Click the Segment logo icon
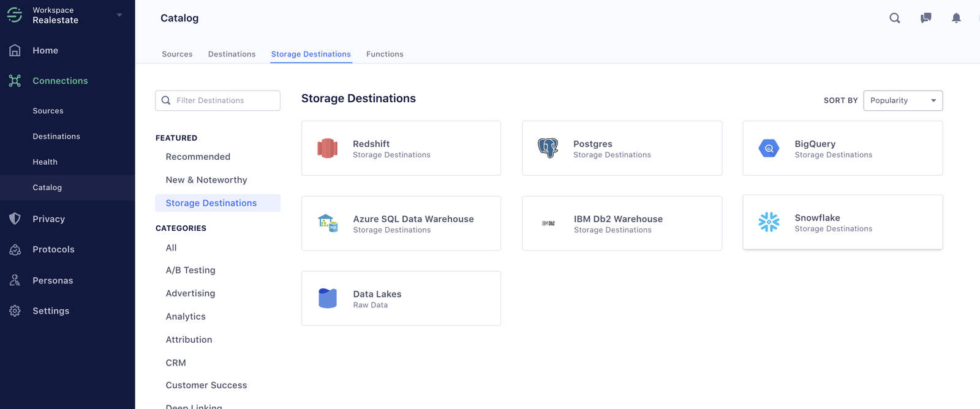The width and height of the screenshot is (980, 409). (x=15, y=15)
